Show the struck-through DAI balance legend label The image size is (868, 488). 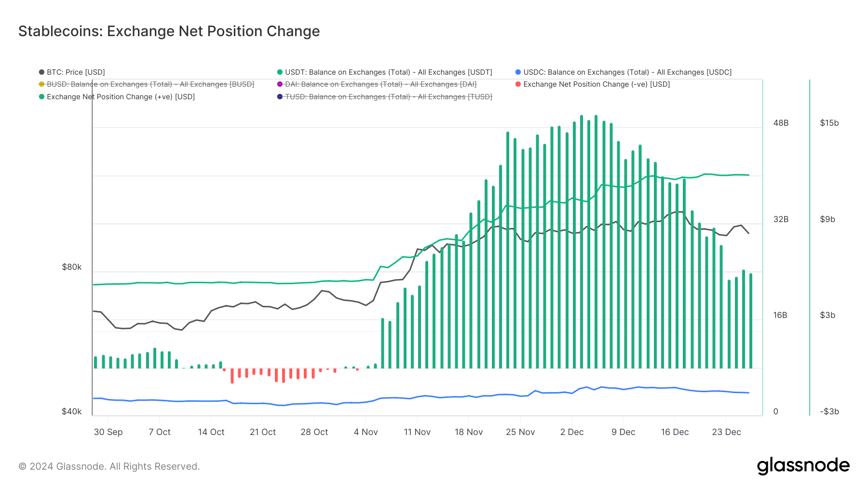[x=380, y=84]
